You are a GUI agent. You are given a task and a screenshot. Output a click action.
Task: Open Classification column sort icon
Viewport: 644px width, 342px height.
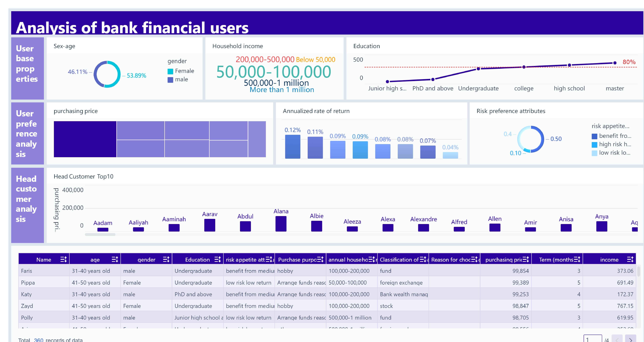coord(423,259)
